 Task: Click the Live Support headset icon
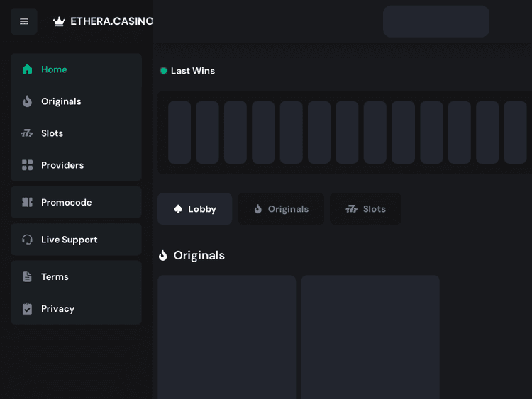[27, 240]
